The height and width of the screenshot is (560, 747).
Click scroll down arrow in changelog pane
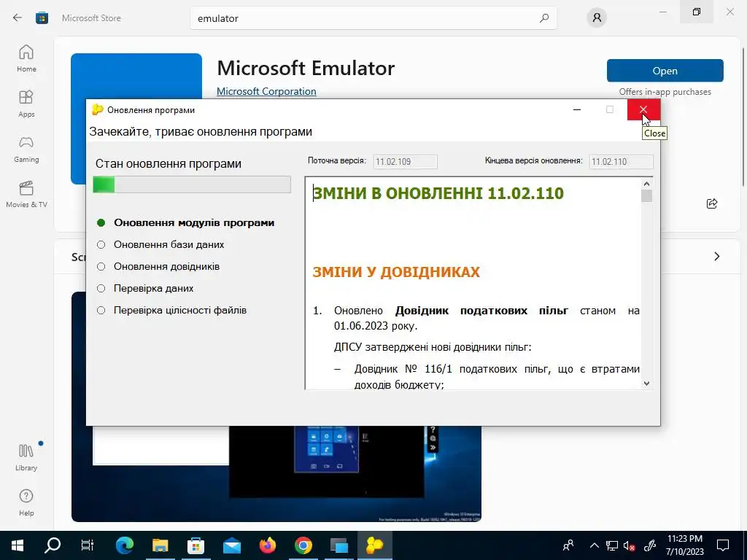coord(646,384)
